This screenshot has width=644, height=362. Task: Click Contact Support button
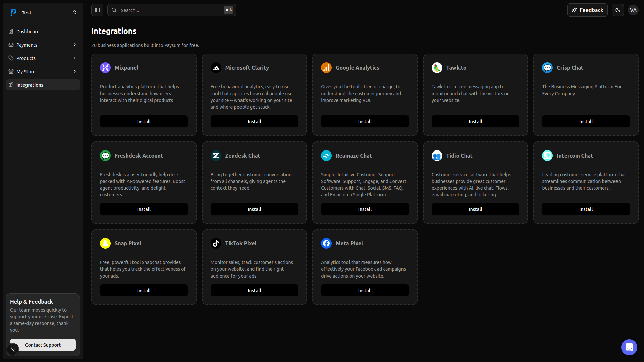(43, 345)
